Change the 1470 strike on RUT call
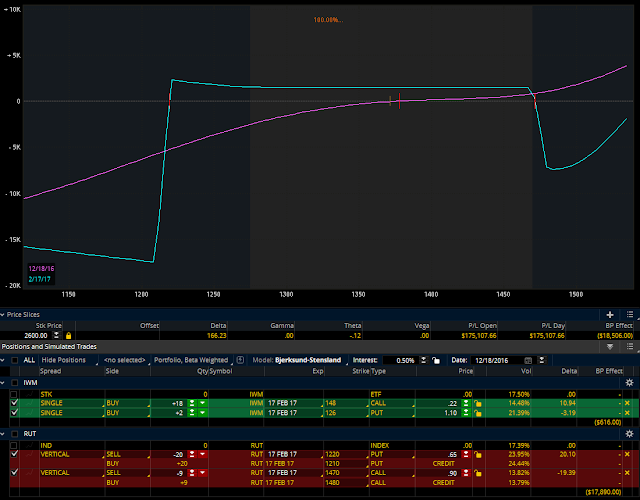The height and width of the screenshot is (500, 640). 346,473
